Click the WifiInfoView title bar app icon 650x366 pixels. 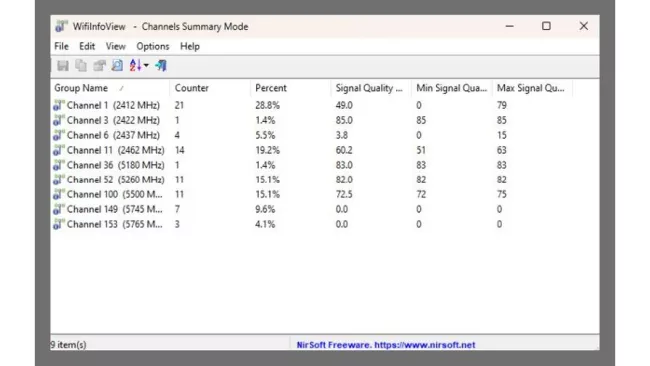pyautogui.click(x=61, y=26)
